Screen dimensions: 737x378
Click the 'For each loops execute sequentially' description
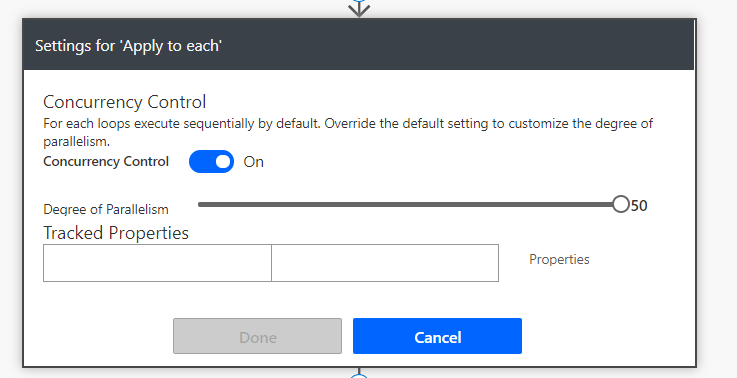(348, 132)
